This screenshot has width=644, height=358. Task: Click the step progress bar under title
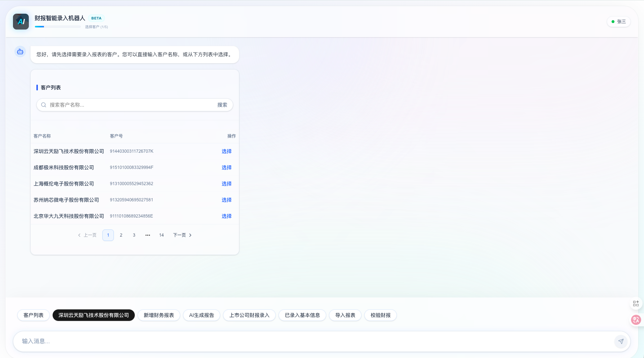click(x=58, y=27)
